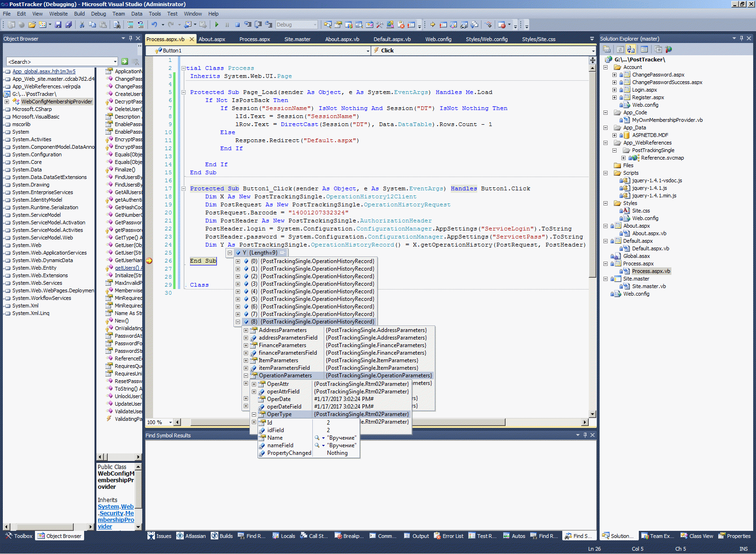Collapse the OperationParameters node in the datatip

246,375
